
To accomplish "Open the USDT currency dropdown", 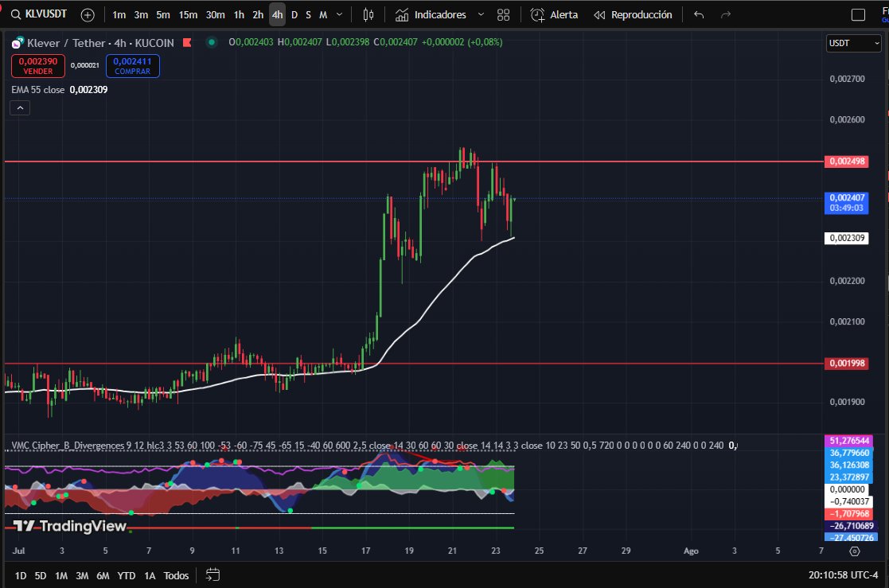I will [854, 43].
